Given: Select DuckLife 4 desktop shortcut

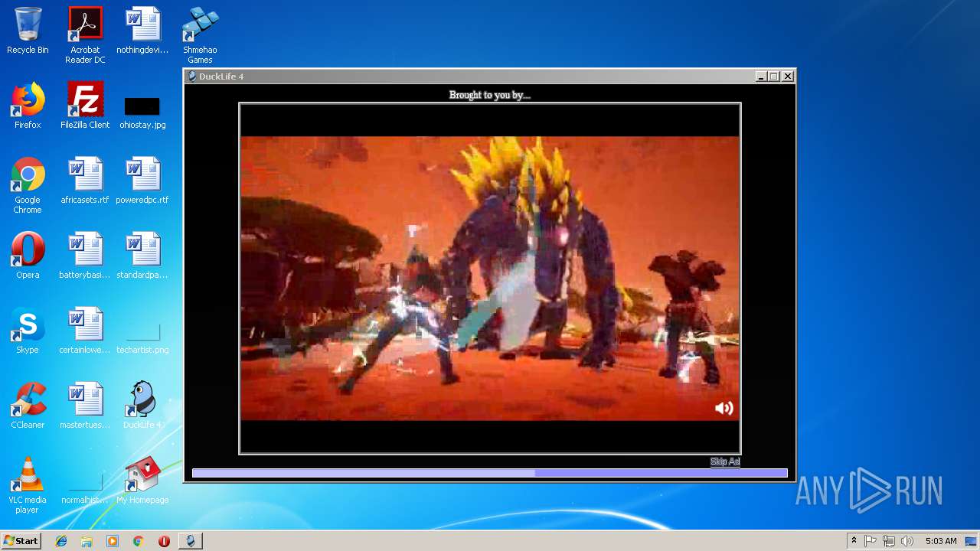Looking at the screenshot, I should pos(142,406).
